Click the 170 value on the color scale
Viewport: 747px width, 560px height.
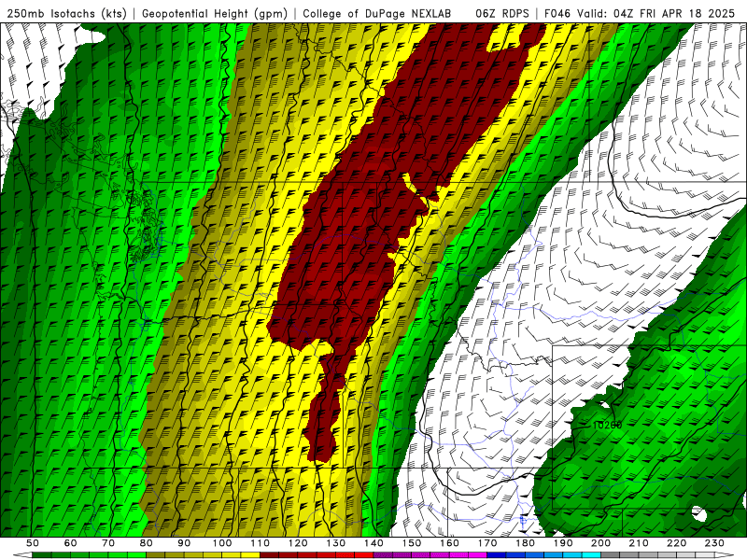click(487, 543)
